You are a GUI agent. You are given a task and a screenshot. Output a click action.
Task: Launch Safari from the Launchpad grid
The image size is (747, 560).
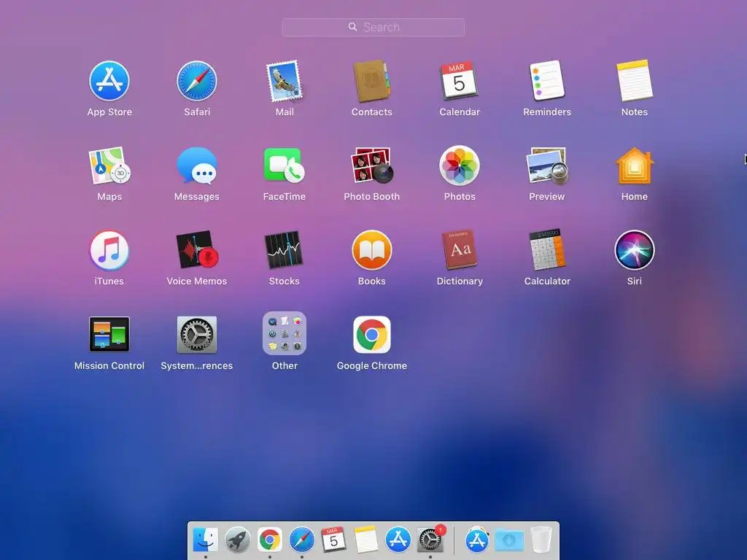[197, 81]
